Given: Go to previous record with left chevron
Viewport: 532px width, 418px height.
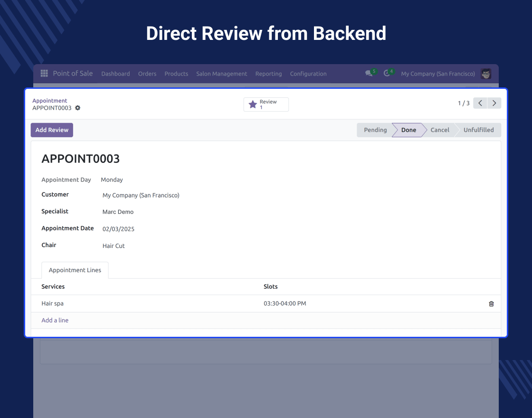Looking at the screenshot, I should pos(480,103).
